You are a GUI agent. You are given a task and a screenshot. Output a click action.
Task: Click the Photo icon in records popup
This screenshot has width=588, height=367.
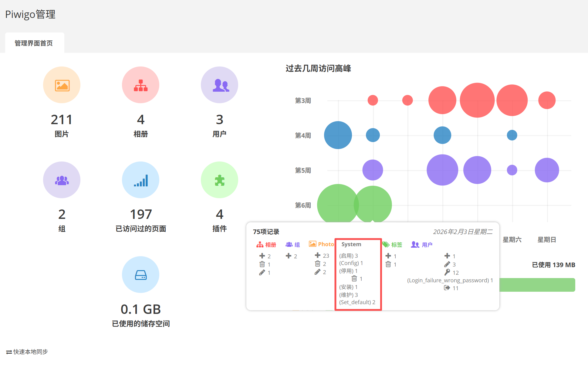313,244
